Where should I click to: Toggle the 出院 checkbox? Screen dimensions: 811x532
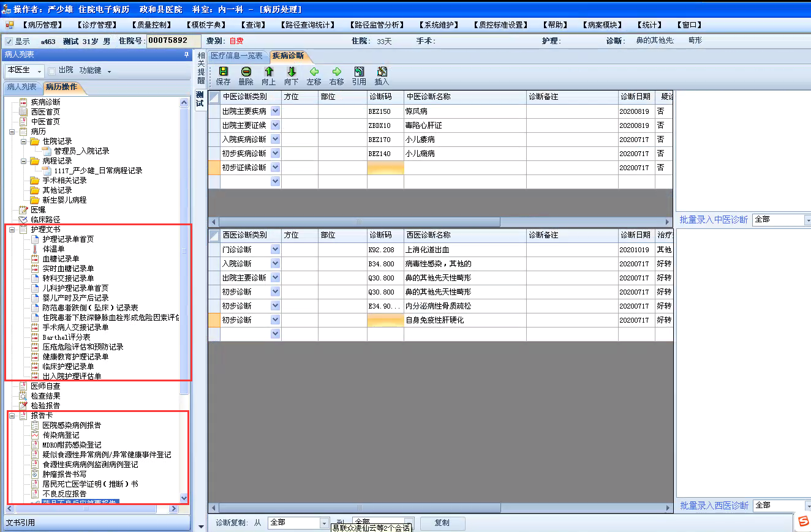click(x=51, y=70)
